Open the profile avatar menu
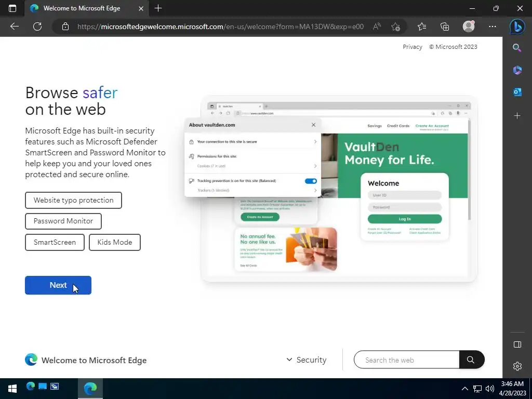The image size is (532, 399). [x=469, y=26]
